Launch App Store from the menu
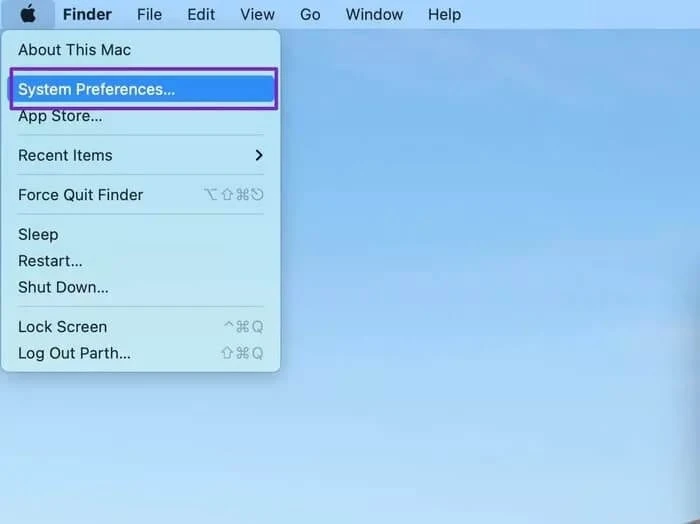Image resolution: width=700 pixels, height=524 pixels. coord(60,116)
